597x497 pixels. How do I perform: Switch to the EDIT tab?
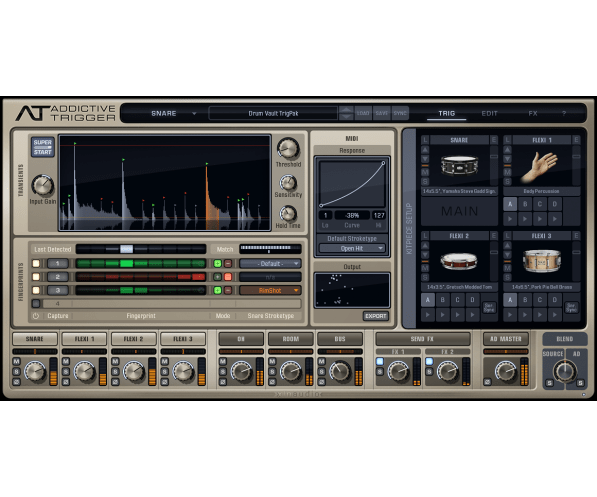click(489, 113)
